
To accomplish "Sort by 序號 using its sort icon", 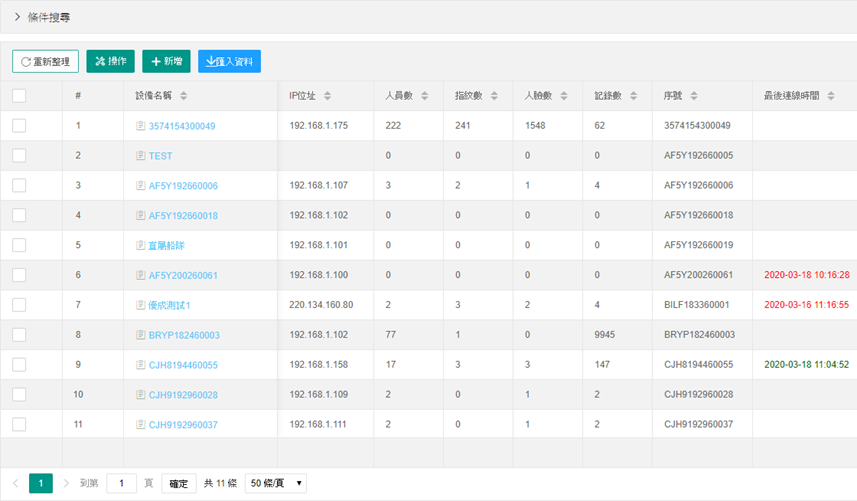I will [x=694, y=96].
